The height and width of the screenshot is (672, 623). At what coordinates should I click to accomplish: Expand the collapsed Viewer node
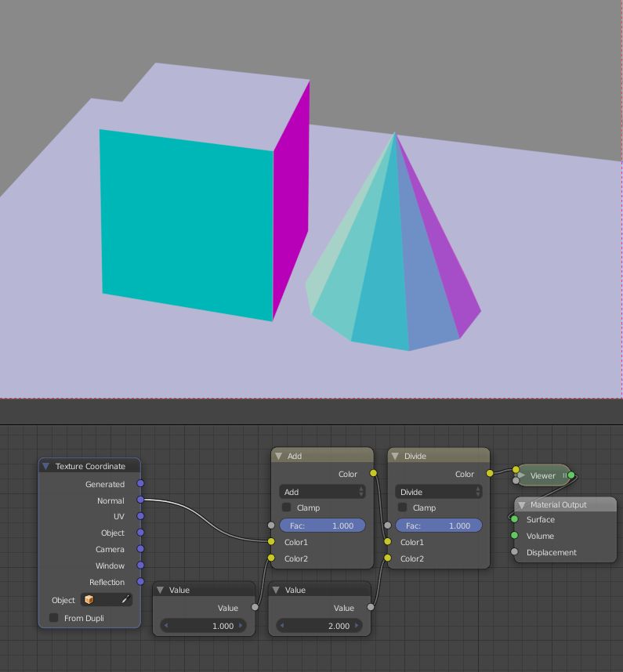(x=521, y=475)
